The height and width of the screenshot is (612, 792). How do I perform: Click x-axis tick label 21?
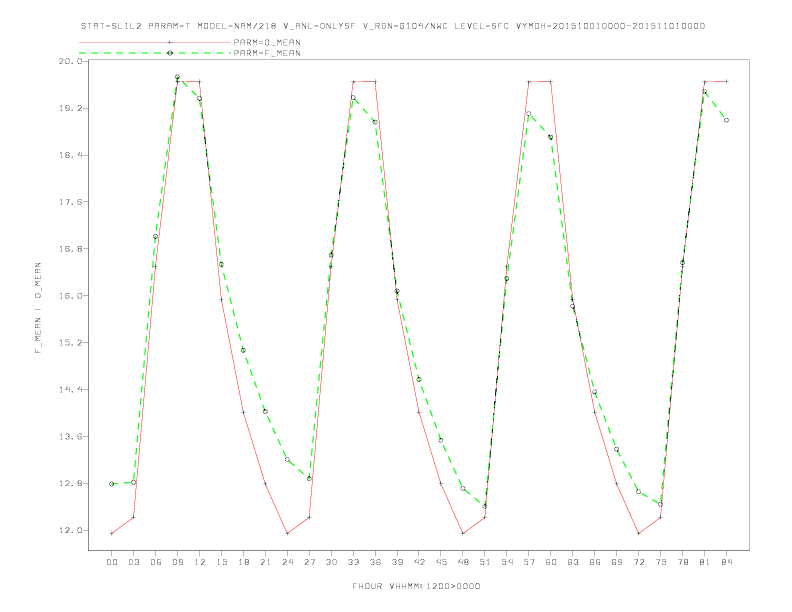pos(265,562)
